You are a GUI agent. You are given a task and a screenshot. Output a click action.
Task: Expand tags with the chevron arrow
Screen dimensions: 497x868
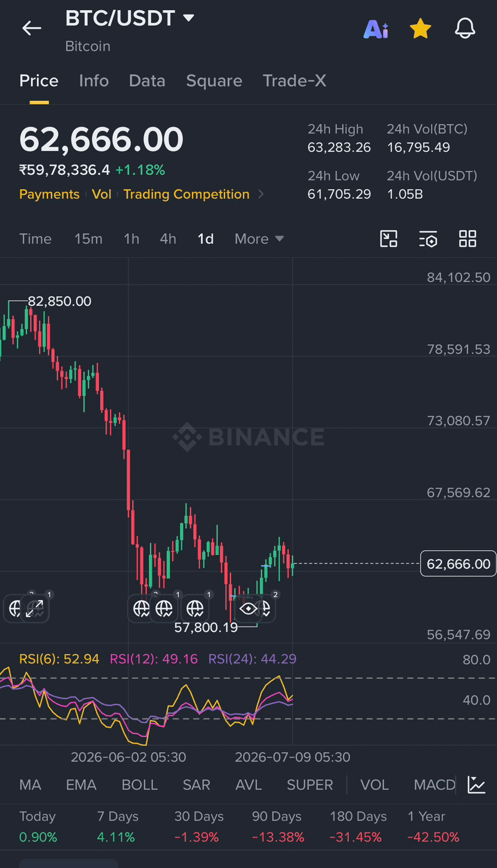[261, 194]
